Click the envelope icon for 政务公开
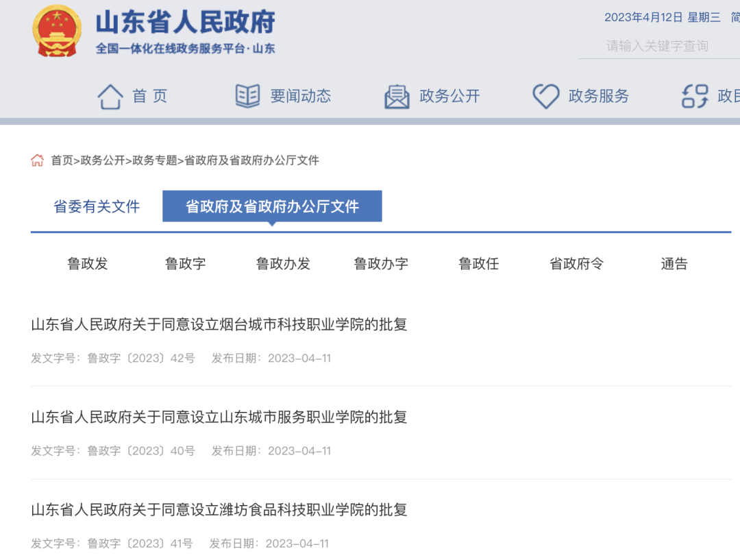The image size is (740, 560). [397, 97]
